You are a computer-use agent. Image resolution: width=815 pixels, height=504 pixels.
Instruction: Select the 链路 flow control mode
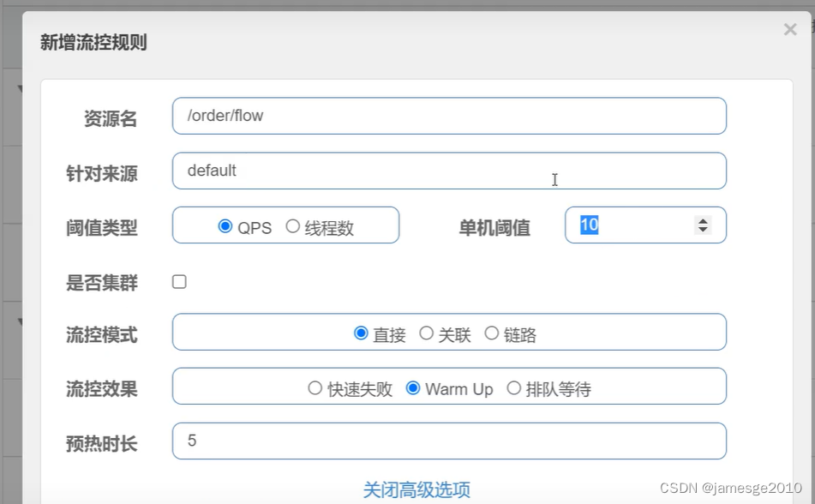click(492, 333)
